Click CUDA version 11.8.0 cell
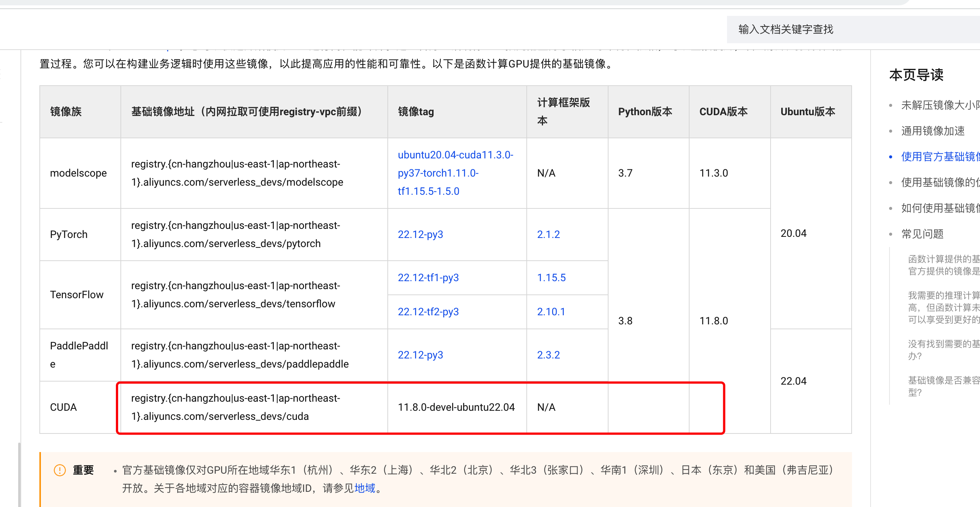The image size is (980, 507). [x=730, y=321]
